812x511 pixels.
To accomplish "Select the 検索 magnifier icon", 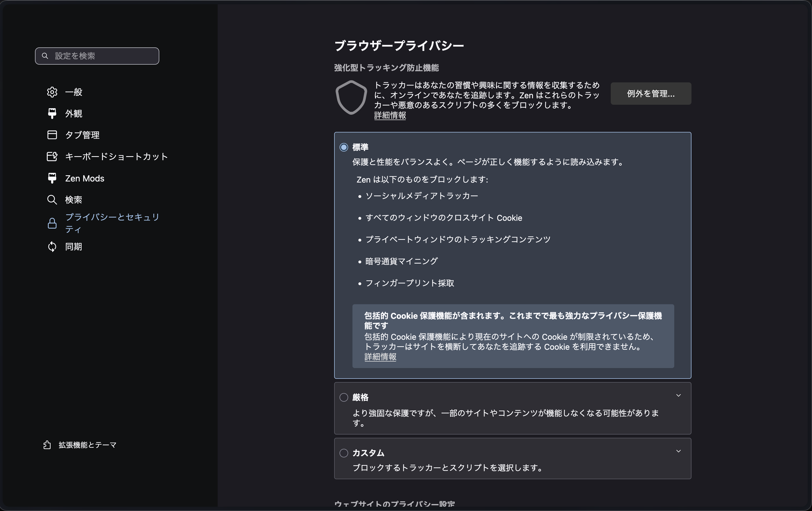I will 52,199.
